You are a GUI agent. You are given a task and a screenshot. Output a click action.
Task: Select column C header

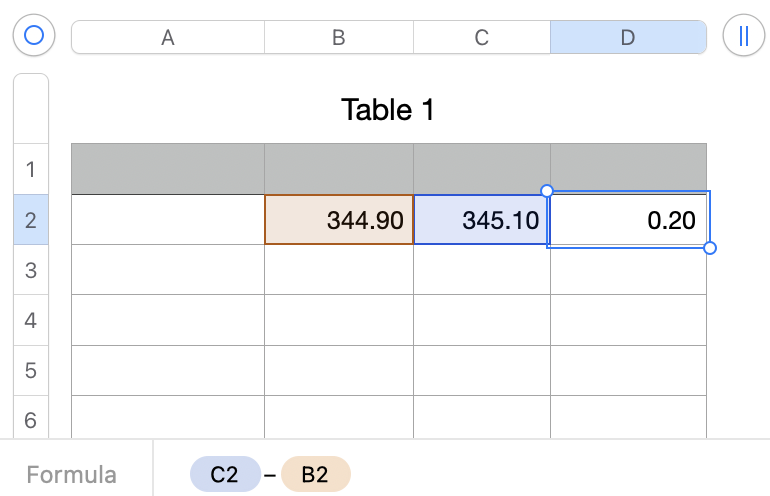[481, 38]
